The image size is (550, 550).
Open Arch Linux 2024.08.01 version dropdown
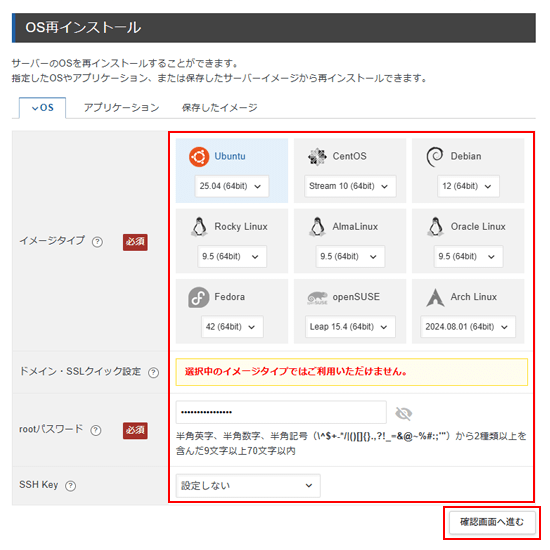(468, 327)
